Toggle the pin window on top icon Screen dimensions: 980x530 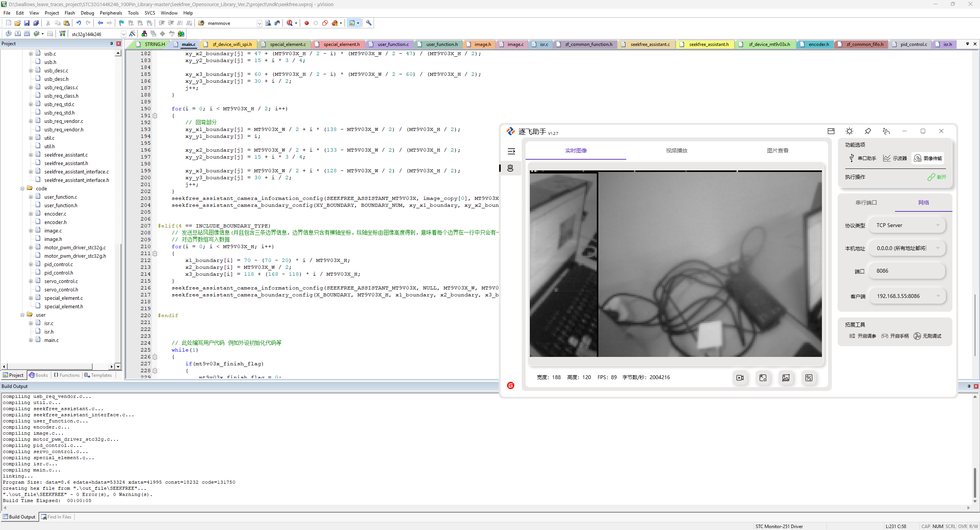[x=868, y=131]
